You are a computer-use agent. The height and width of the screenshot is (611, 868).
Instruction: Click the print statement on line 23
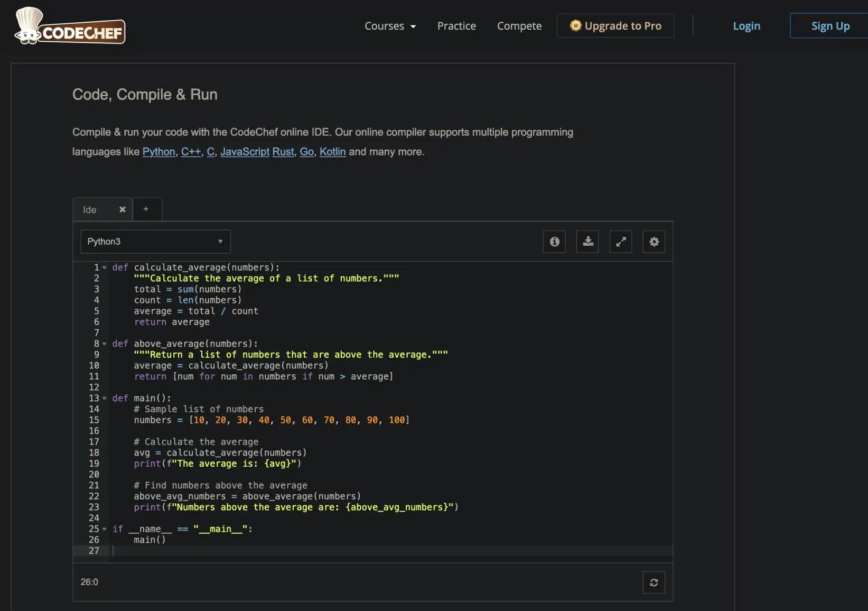296,507
